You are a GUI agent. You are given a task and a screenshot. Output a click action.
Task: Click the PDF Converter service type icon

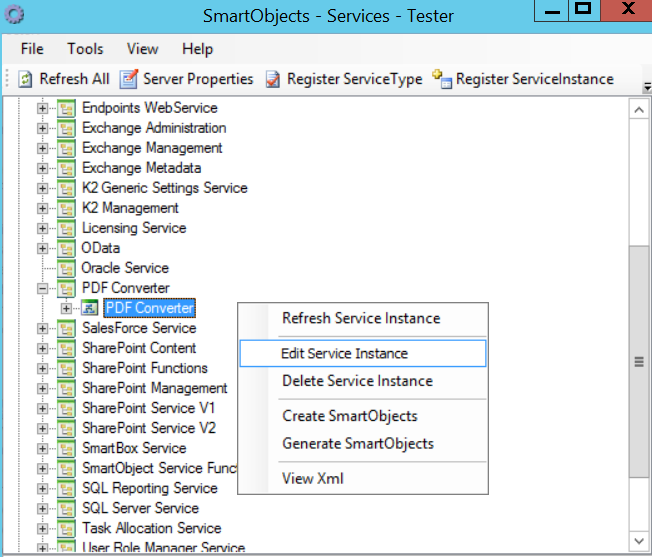point(66,288)
